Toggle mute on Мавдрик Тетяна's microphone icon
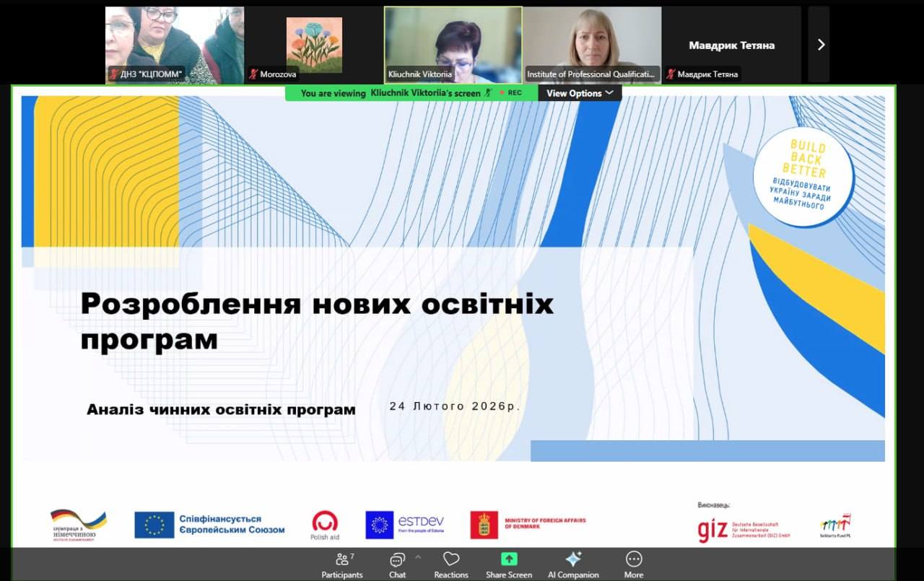The image size is (924, 581). tap(671, 74)
